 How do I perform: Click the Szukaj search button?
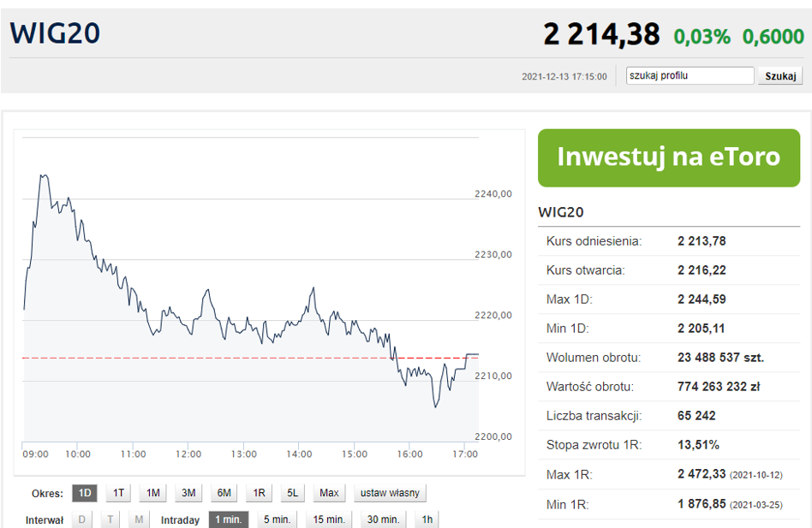coord(780,76)
